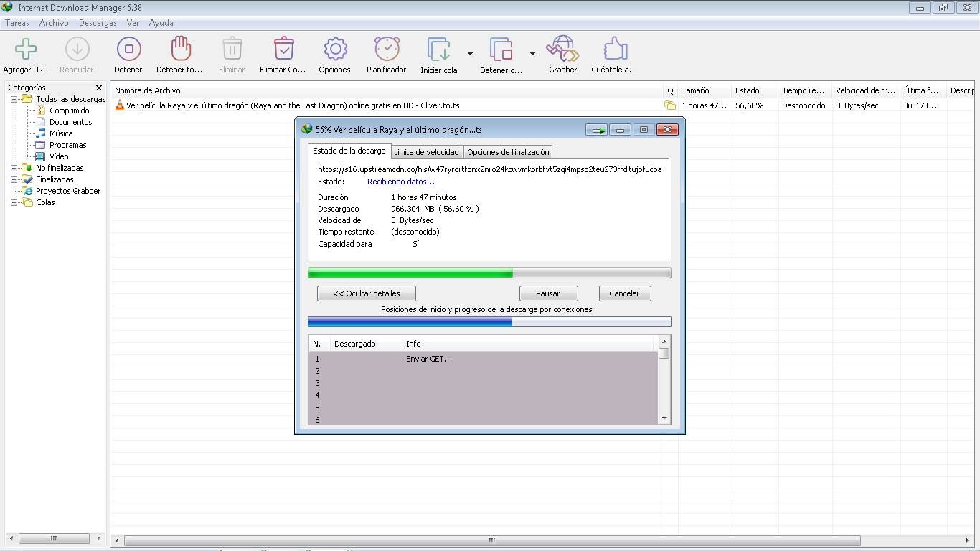Click the "Recibiendo datos..." status text
Viewport: 980px width, 551px height.
pyautogui.click(x=401, y=182)
